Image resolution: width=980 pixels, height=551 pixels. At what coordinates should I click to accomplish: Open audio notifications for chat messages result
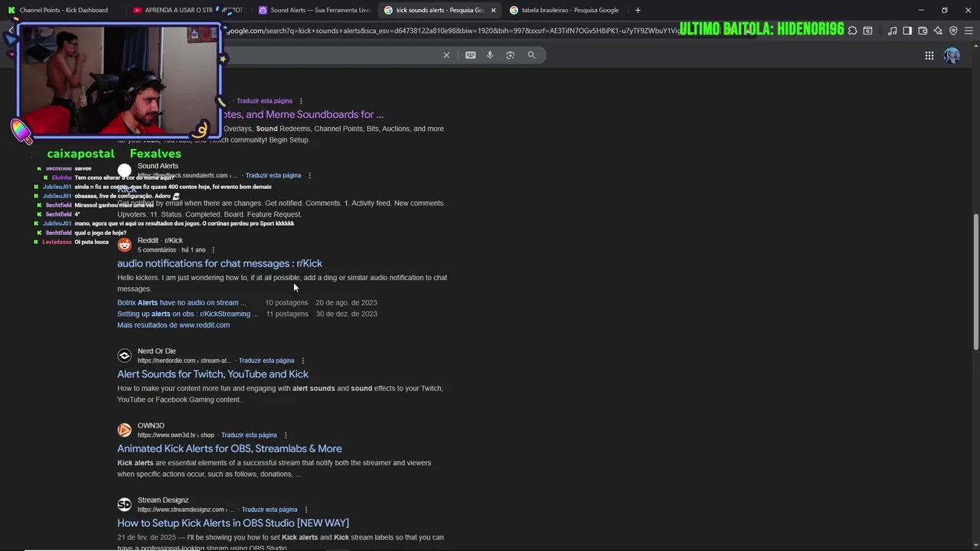tap(220, 263)
